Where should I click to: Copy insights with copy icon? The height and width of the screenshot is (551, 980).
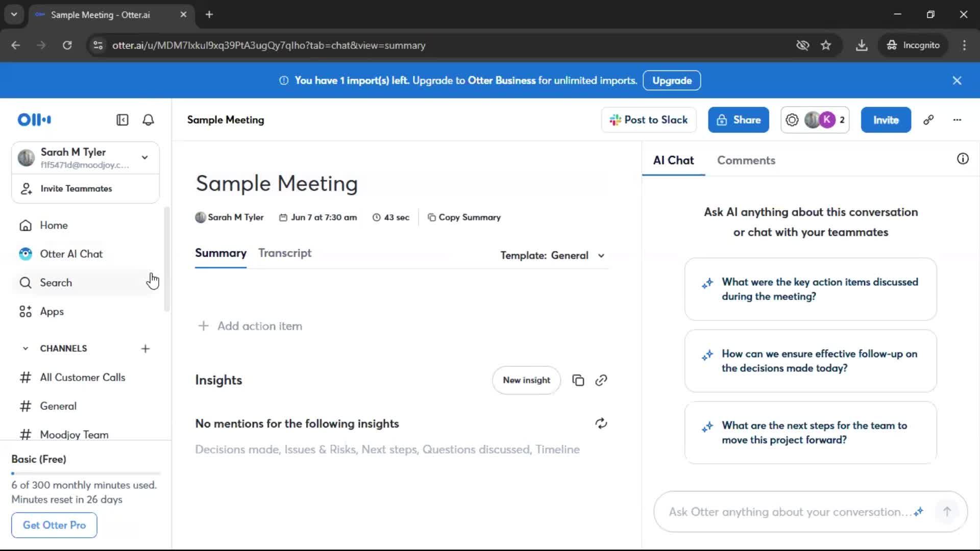pyautogui.click(x=578, y=380)
